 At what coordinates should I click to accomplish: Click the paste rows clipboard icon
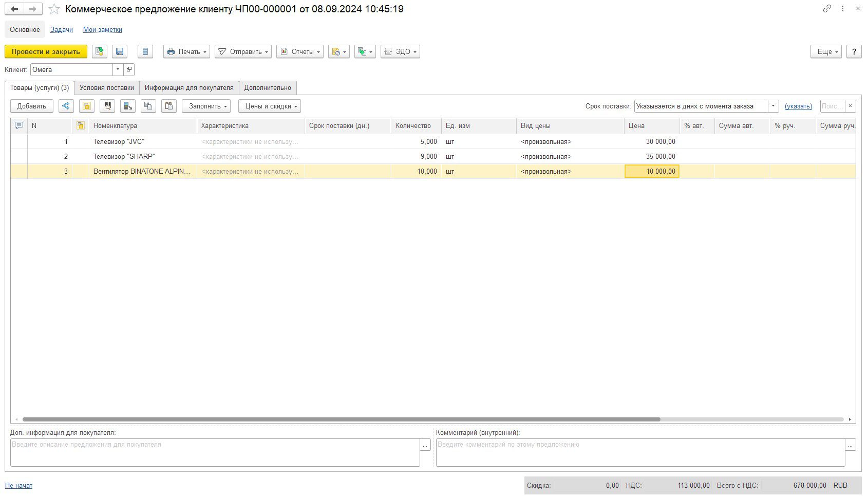(x=169, y=106)
